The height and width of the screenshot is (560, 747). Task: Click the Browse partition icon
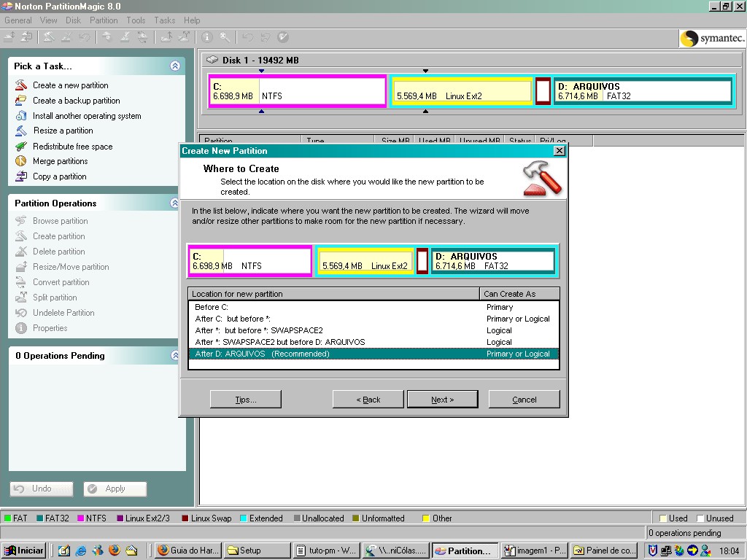tap(21, 221)
